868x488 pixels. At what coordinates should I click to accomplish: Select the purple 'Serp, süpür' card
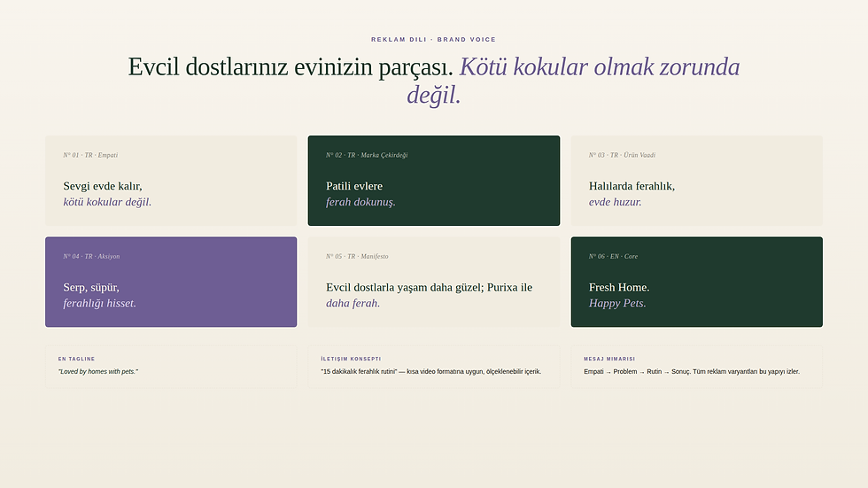(x=171, y=283)
